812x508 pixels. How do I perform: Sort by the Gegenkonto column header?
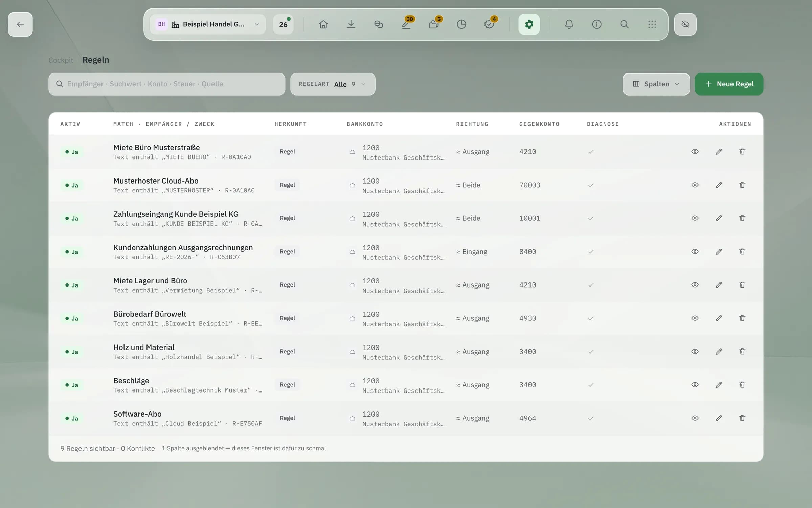coord(539,124)
